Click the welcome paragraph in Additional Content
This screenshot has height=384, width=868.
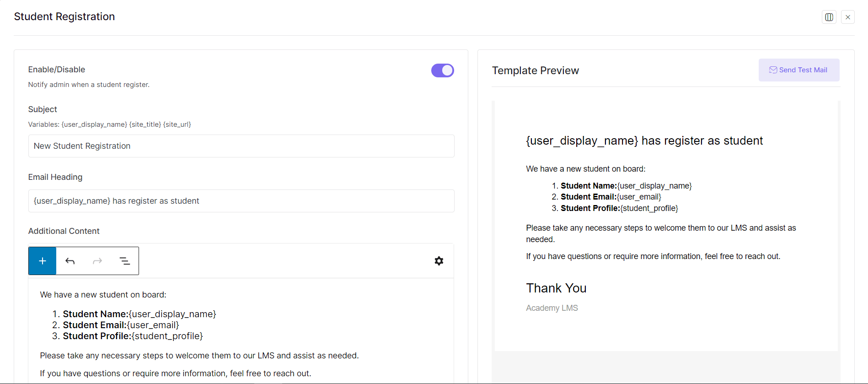coord(199,355)
